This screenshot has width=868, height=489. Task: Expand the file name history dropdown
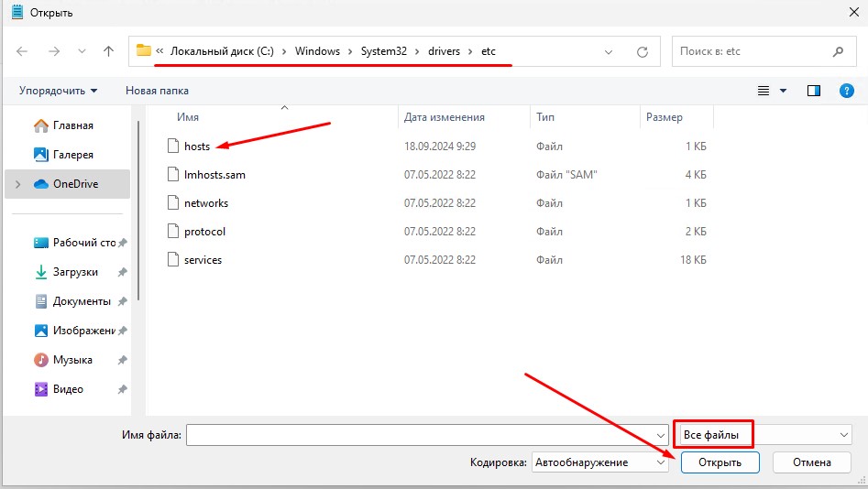661,435
